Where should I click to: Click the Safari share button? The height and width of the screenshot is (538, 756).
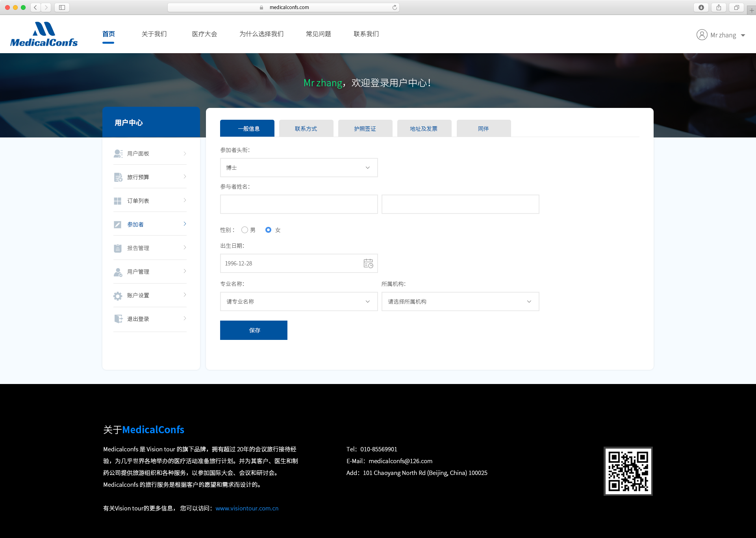719,7
